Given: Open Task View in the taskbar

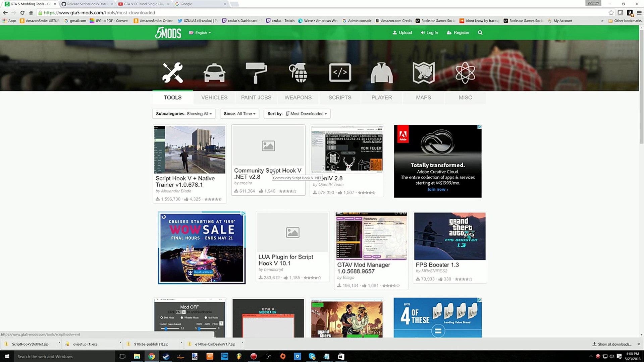Looking at the screenshot, I should click(122, 356).
